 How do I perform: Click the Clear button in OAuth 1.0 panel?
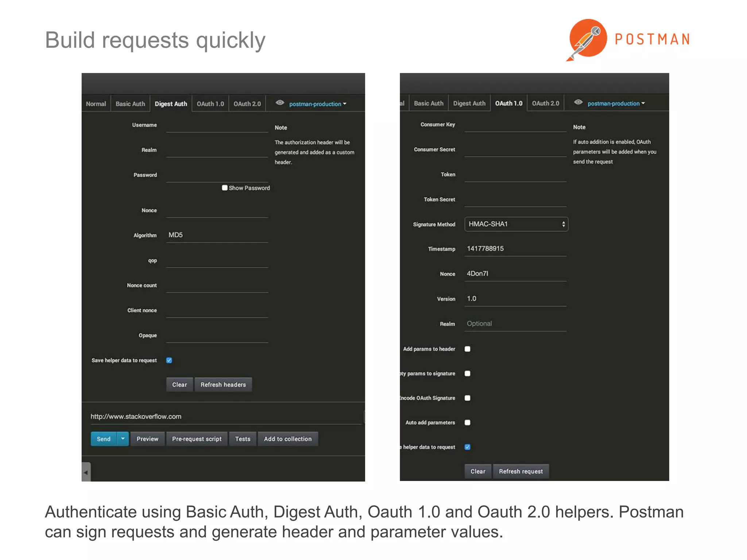pyautogui.click(x=478, y=471)
